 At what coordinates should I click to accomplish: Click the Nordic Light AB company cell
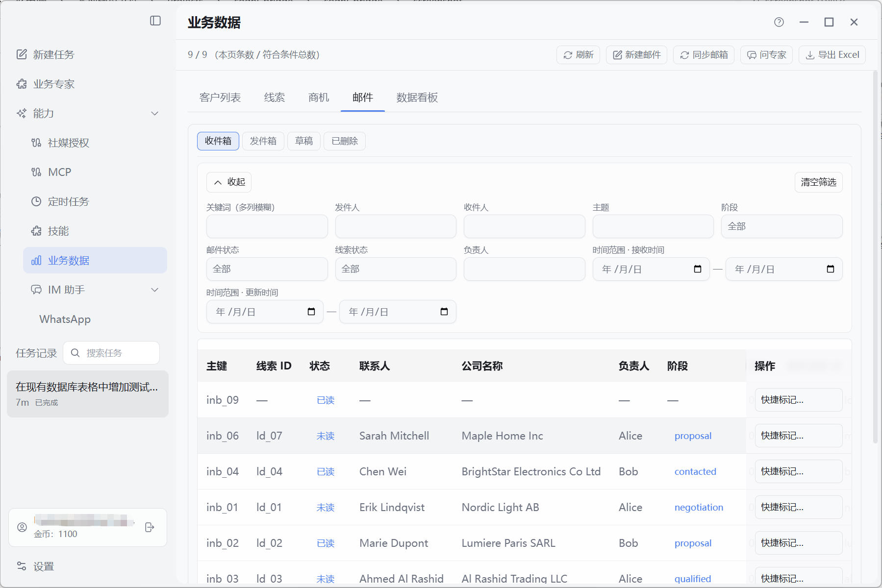pyautogui.click(x=500, y=507)
